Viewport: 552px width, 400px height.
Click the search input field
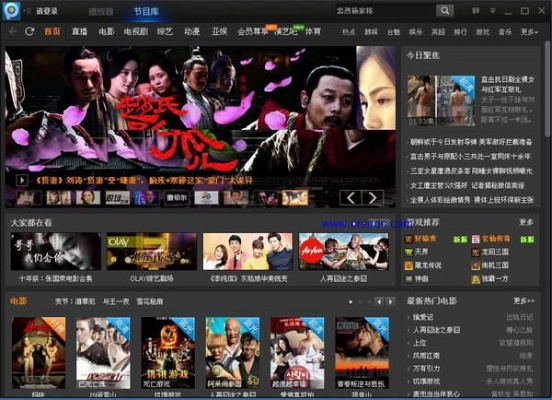(384, 11)
